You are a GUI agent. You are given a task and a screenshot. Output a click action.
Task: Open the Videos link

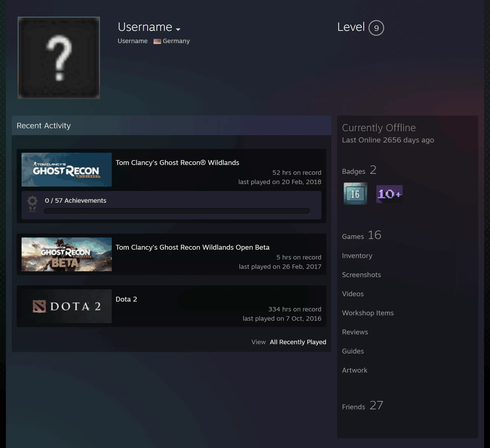(353, 294)
